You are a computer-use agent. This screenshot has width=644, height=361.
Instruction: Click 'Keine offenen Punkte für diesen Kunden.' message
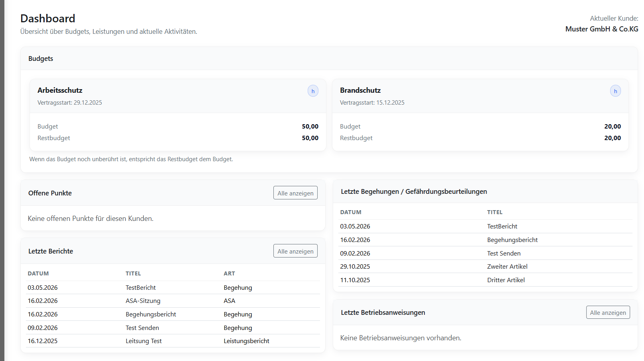pyautogui.click(x=90, y=219)
